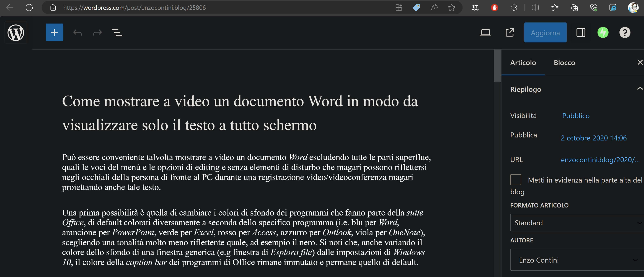This screenshot has height=277, width=644.
Task: Open the document list view icon
Action: (117, 32)
